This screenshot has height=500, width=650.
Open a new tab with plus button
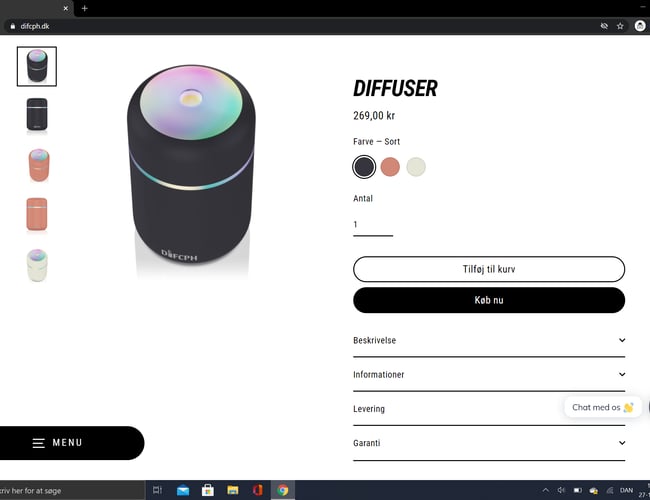tap(85, 8)
